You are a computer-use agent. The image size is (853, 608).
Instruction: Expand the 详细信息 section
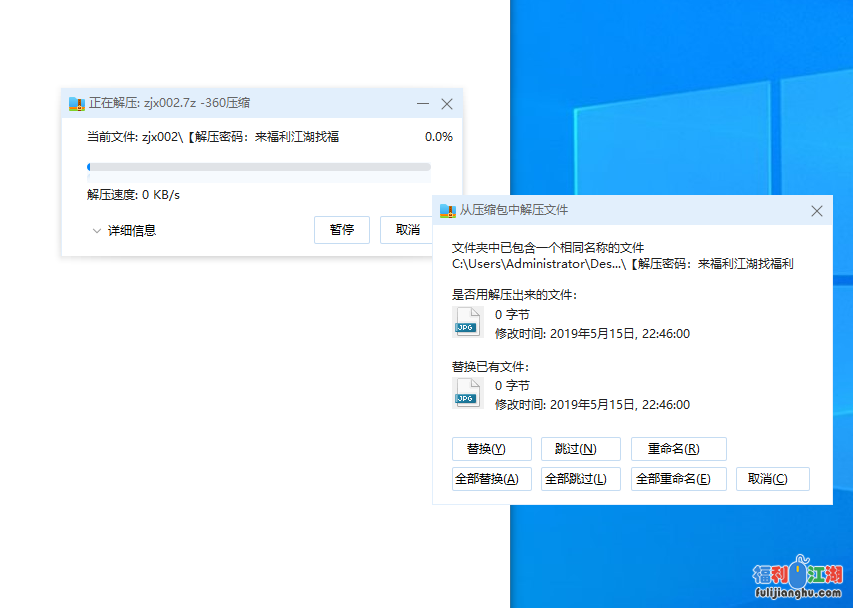(124, 230)
